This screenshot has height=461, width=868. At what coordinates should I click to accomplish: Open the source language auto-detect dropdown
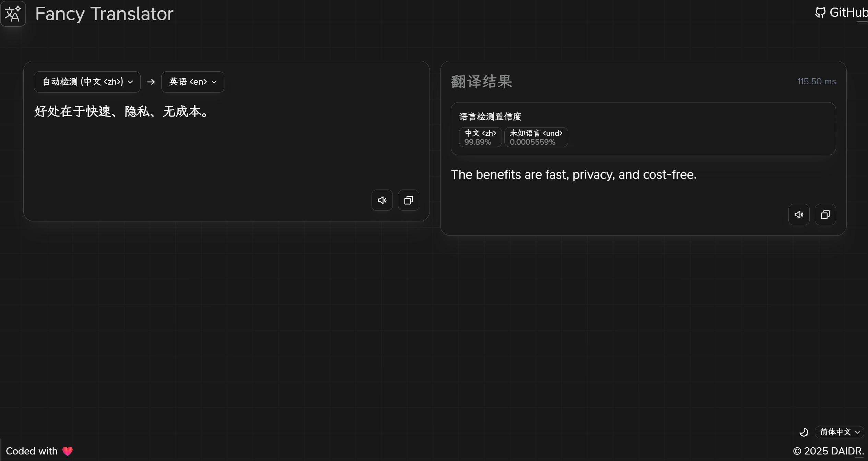click(x=87, y=82)
